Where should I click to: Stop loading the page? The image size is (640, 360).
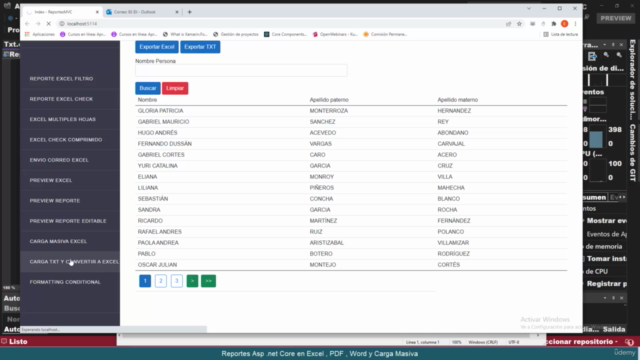tap(49, 24)
